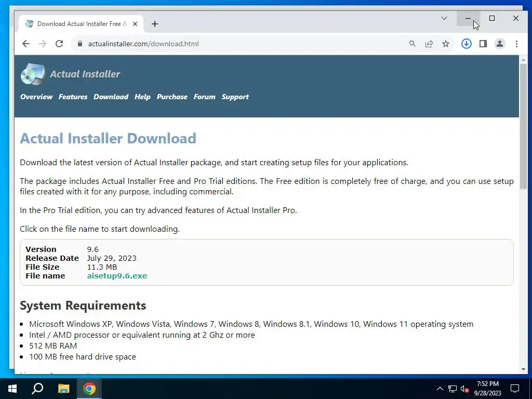532x399 pixels.
Task: Download the aisetup9.6.exe file
Action: 117,276
